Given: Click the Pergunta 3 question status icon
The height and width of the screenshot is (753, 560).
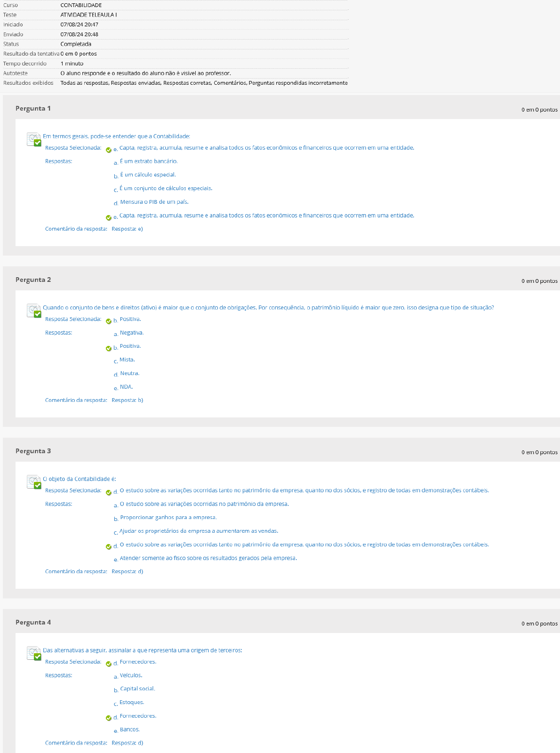Looking at the screenshot, I should click(34, 482).
